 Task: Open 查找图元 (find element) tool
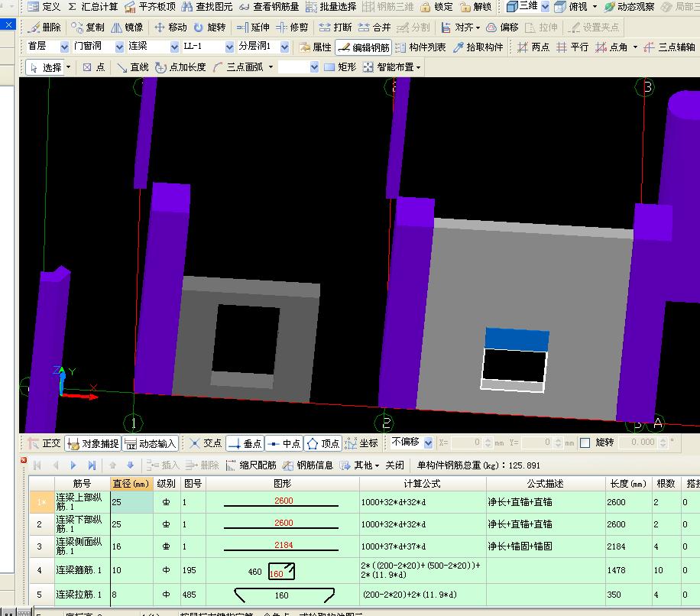click(208, 7)
